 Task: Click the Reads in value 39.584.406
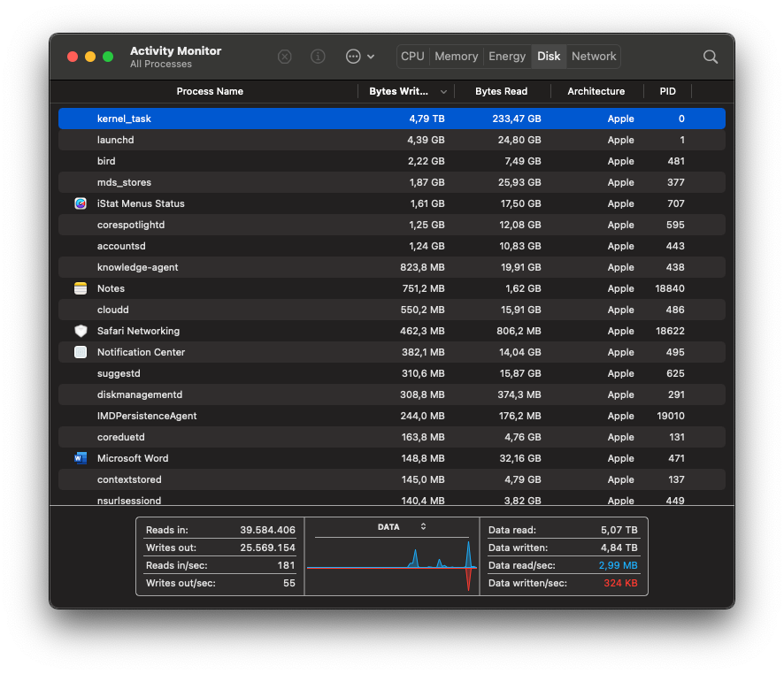(x=267, y=530)
